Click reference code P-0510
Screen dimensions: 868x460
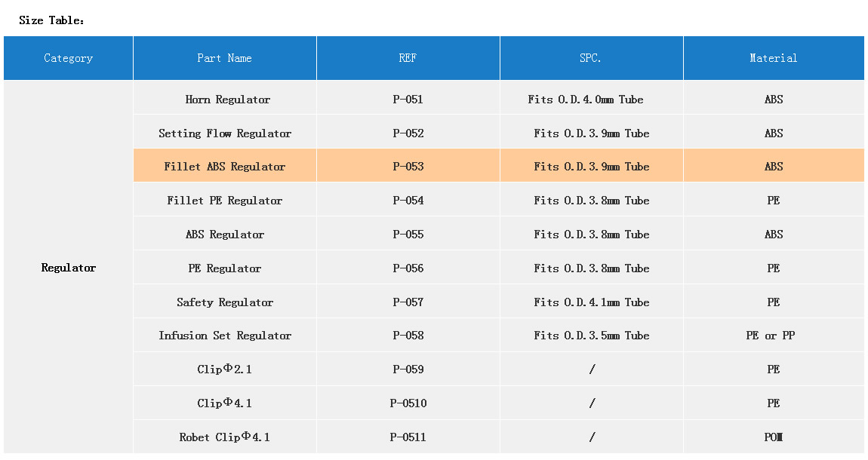click(408, 403)
